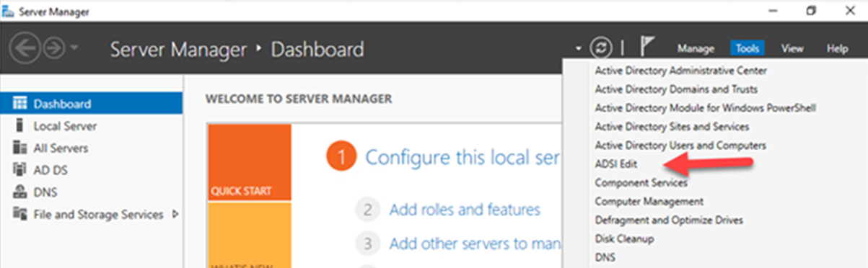The image size is (868, 268).
Task: Click the File and Storage Services icon
Action: [x=20, y=214]
